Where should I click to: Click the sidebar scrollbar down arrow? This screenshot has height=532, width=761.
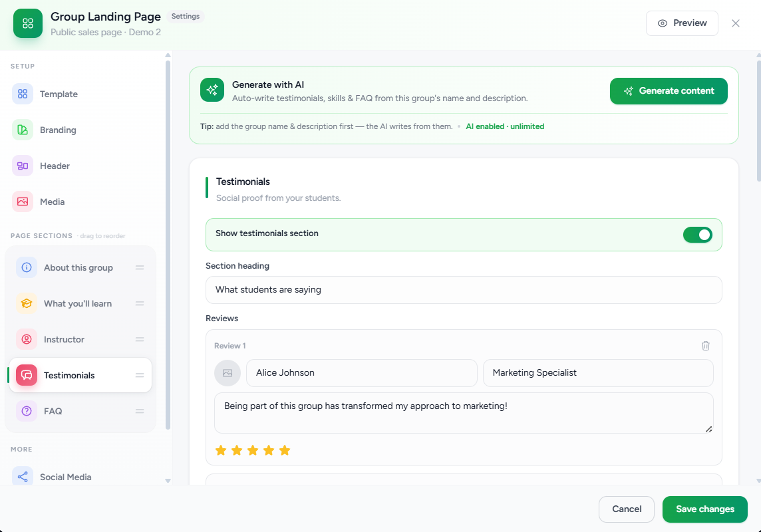pyautogui.click(x=168, y=481)
